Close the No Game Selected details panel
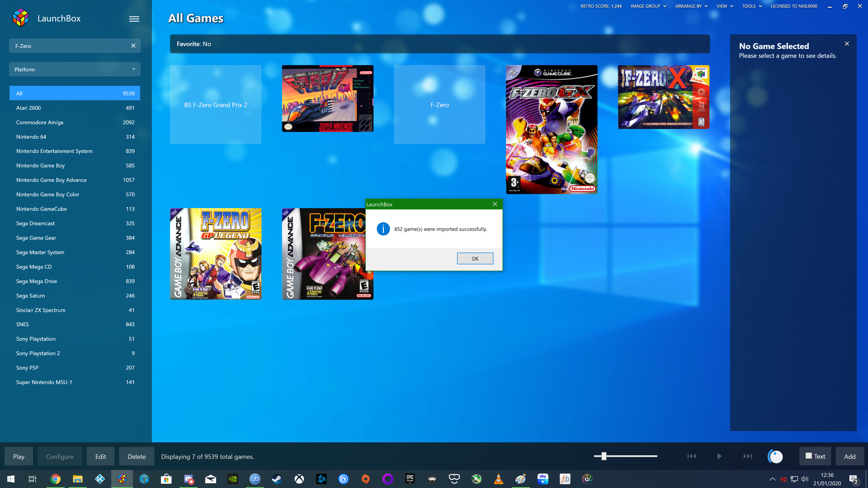The width and height of the screenshot is (868, 488). coord(847,44)
